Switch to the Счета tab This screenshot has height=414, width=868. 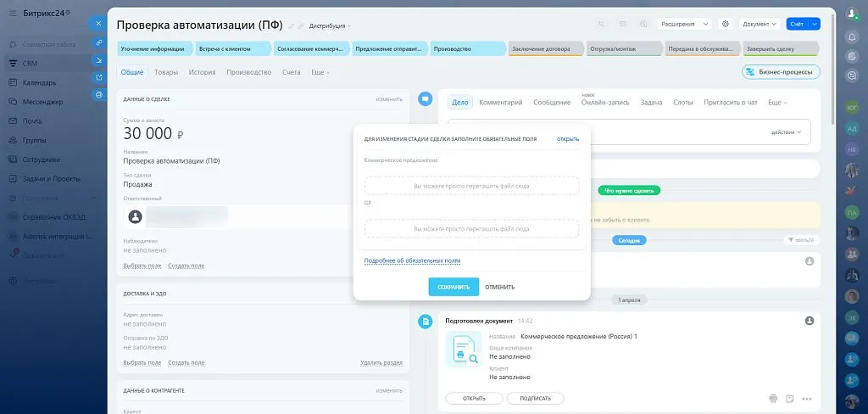[x=292, y=72]
